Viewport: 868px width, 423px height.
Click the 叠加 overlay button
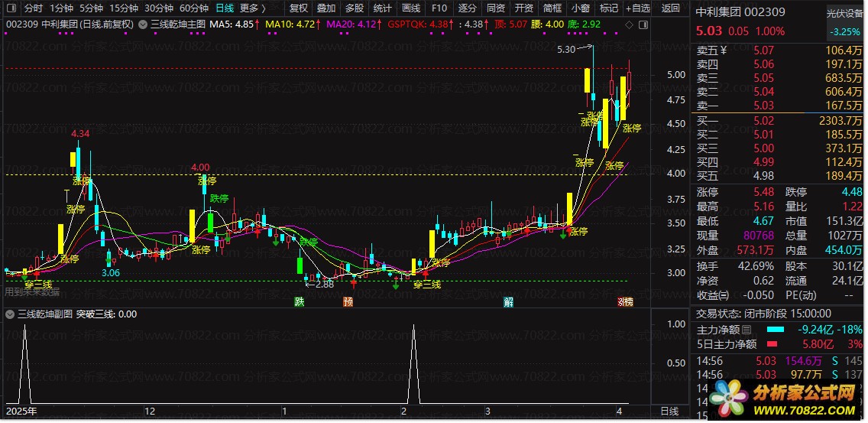(326, 8)
